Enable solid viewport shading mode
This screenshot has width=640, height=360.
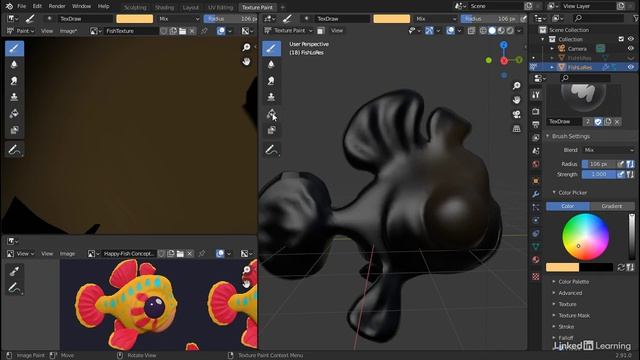click(492, 31)
